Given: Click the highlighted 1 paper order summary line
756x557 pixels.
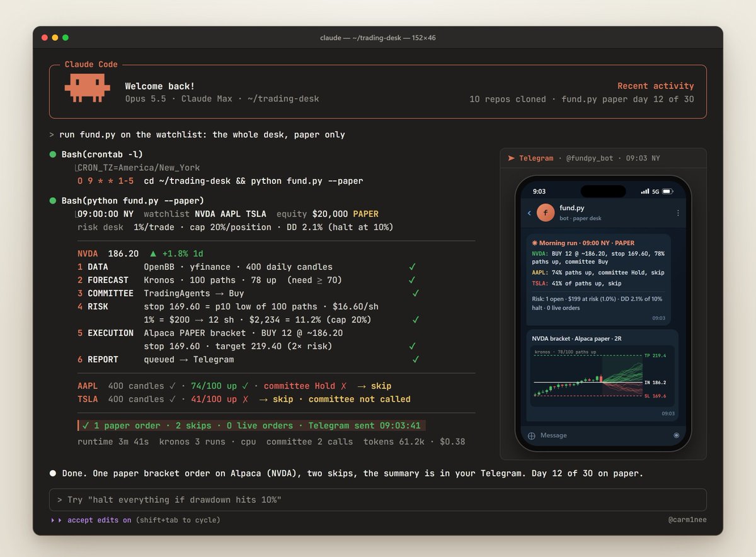Looking at the screenshot, I should click(252, 425).
